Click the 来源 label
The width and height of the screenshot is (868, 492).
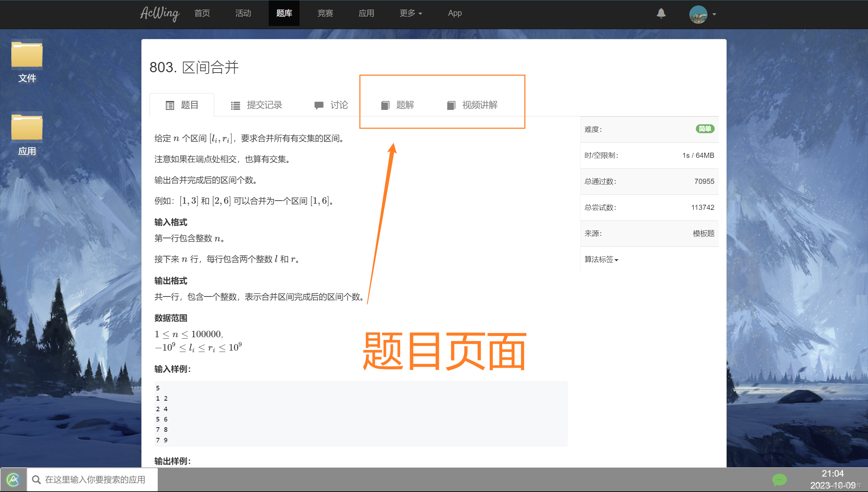click(593, 234)
